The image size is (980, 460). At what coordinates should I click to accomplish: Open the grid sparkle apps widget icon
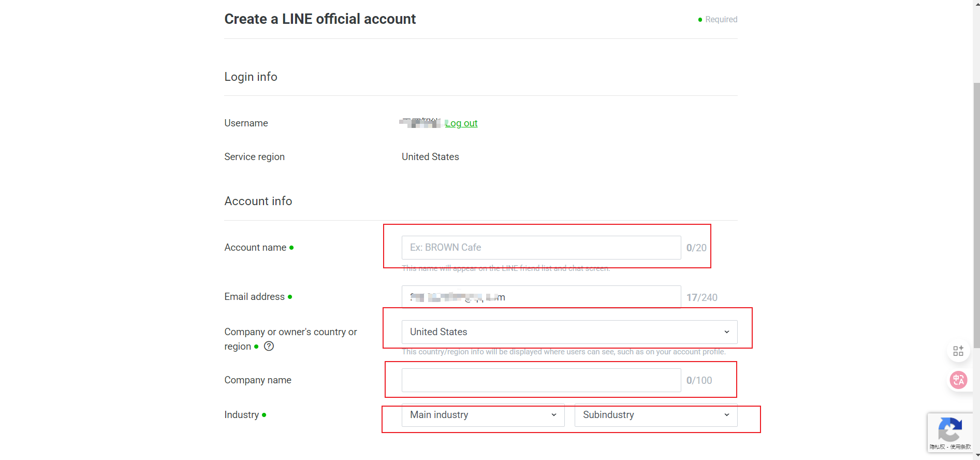[958, 351]
